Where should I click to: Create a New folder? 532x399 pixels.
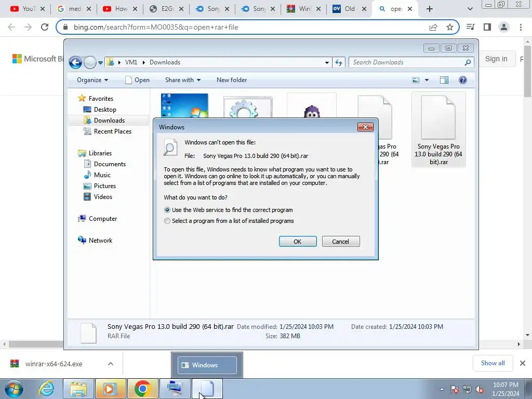232,80
